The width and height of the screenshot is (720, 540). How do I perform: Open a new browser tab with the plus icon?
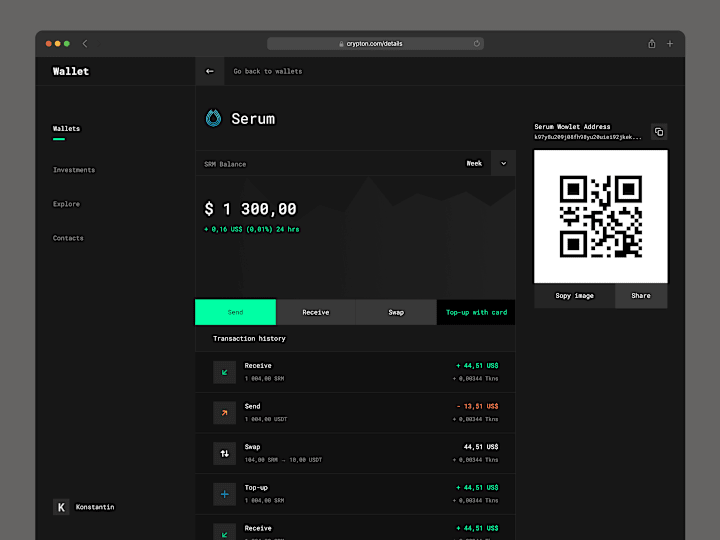670,44
